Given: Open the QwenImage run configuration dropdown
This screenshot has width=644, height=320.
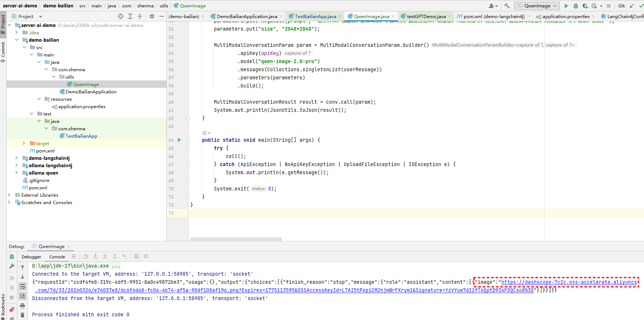Looking at the screenshot, I should (x=537, y=6).
